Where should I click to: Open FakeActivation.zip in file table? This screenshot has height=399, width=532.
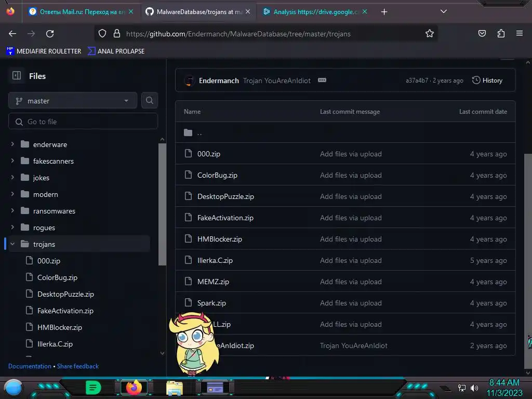(225, 218)
